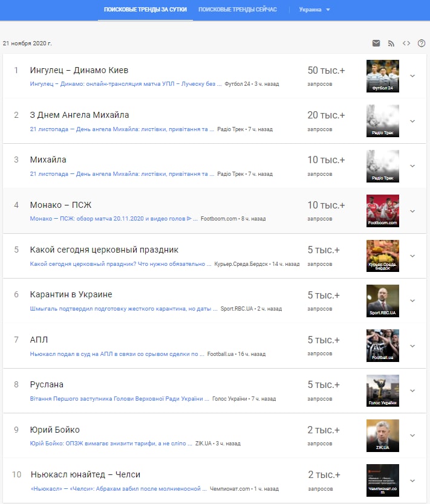Image resolution: width=430 pixels, height=504 pixels.
Task: Switch to 'Поисковые тренды сейчас' tab
Action: click(x=238, y=10)
